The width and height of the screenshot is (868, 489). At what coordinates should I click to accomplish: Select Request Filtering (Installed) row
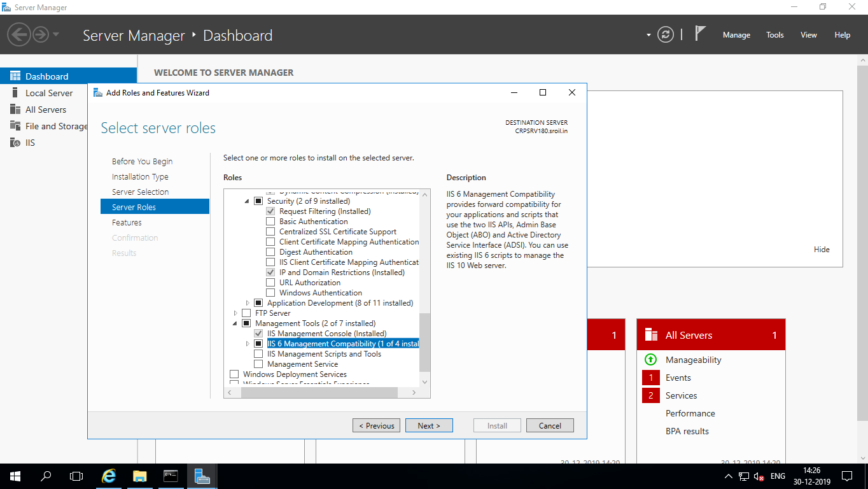click(x=325, y=211)
